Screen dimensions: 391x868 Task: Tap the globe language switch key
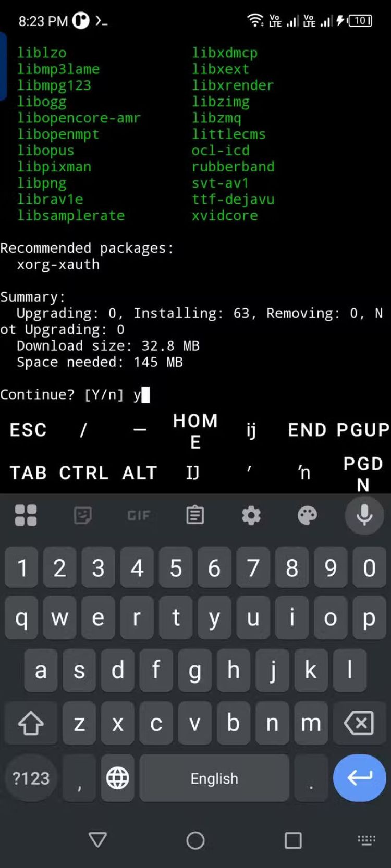click(118, 778)
